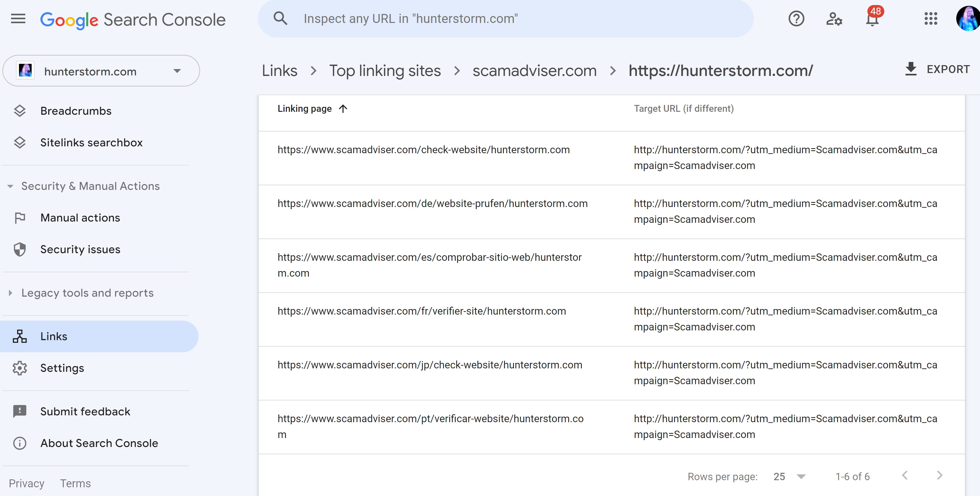Click scamadviser.com breadcrumb link
The image size is (980, 496).
coord(534,71)
